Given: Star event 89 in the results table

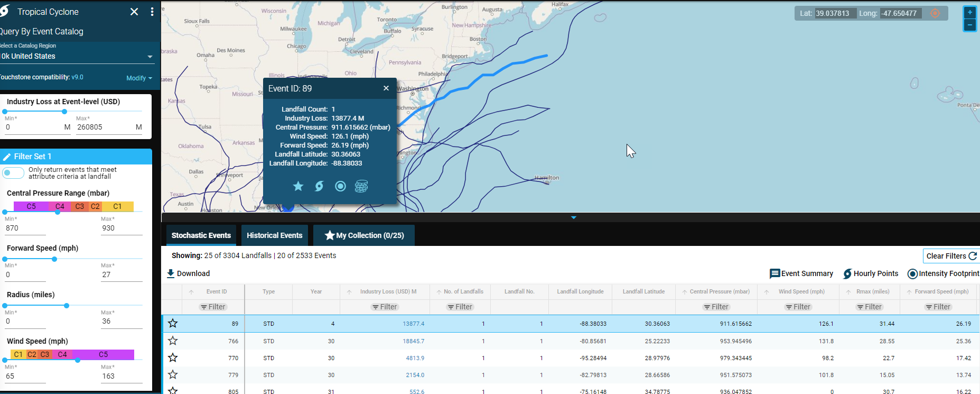Looking at the screenshot, I should point(173,324).
